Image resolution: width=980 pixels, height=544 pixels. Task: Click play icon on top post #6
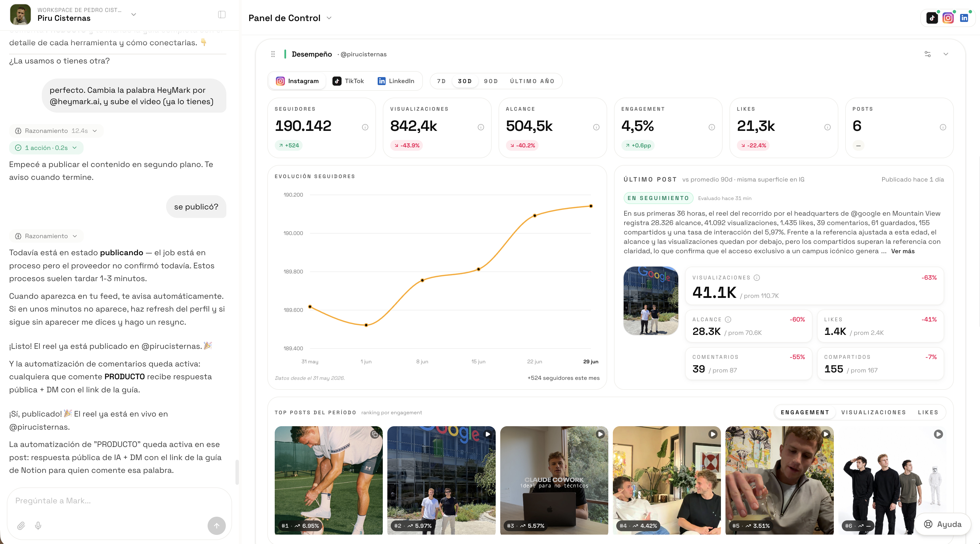tap(938, 434)
